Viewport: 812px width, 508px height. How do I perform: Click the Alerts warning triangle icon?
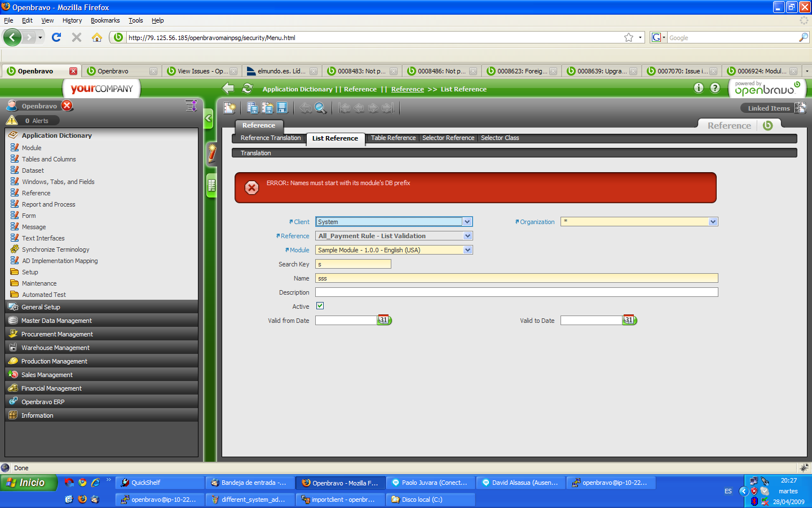12,120
